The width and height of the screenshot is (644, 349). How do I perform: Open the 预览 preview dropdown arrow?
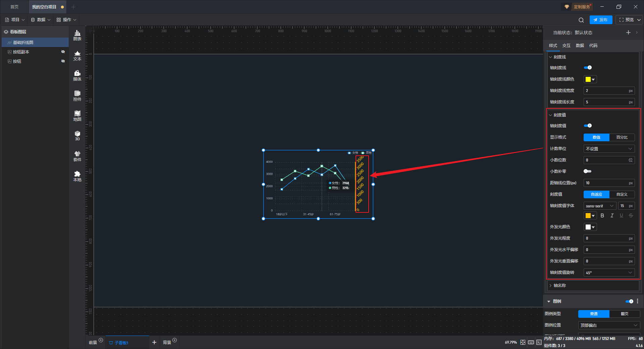pos(639,20)
